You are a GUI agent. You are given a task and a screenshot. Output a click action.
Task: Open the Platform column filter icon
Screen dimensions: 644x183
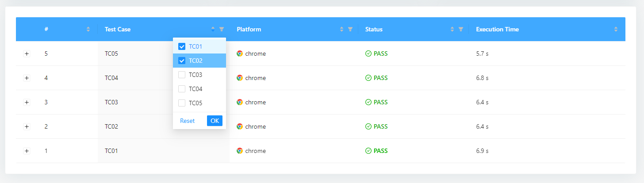350,29
